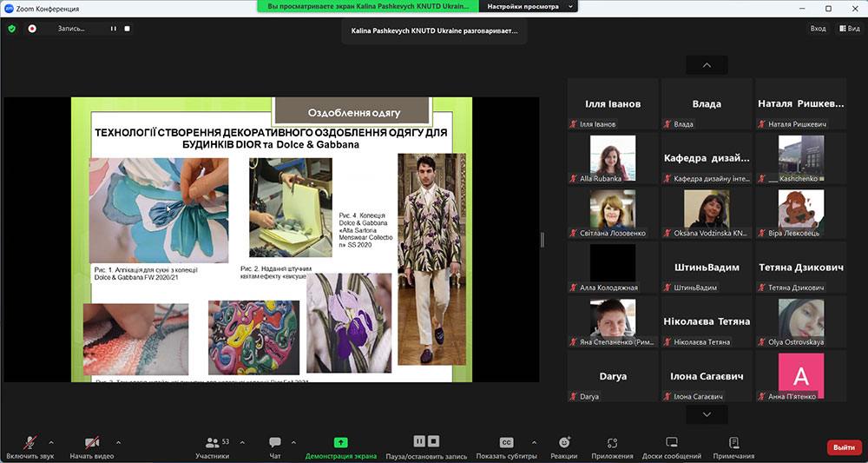Select Кафедра дизайну participant tile
The width and height of the screenshot is (868, 463).
click(707, 158)
